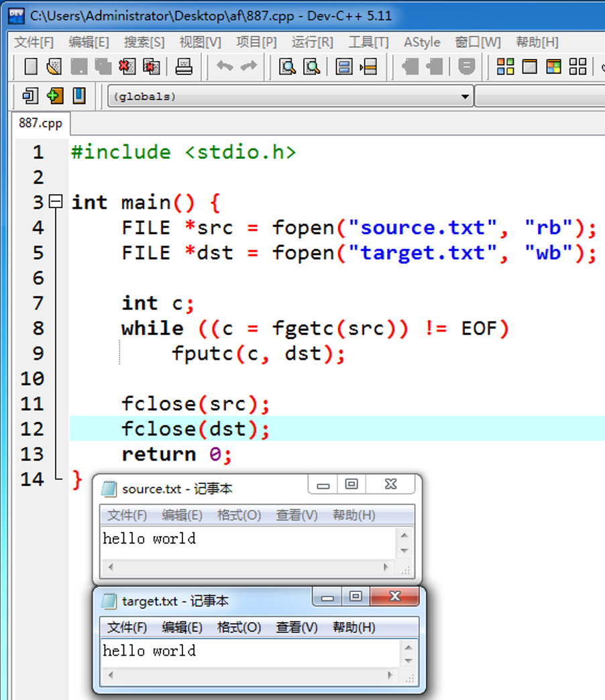
Task: Click the New source file icon
Action: click(x=31, y=67)
